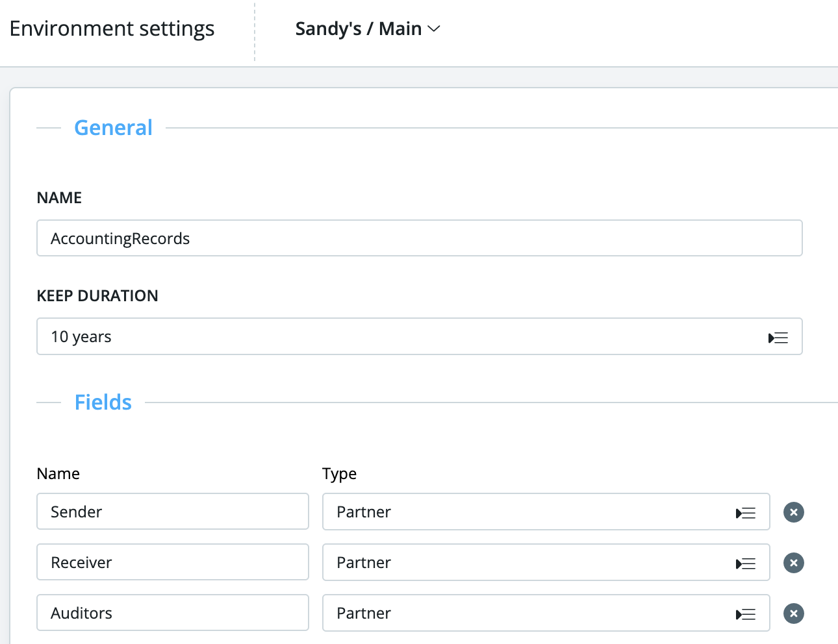
Task: Click the AccountingRecords name input
Action: 419,238
